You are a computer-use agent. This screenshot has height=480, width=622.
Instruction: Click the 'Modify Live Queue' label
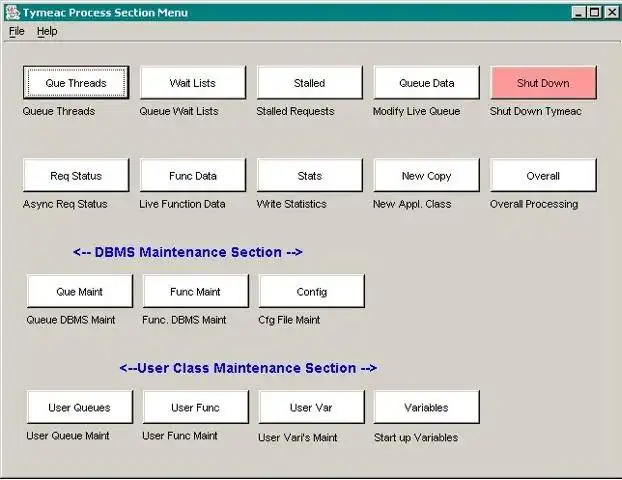coord(417,111)
